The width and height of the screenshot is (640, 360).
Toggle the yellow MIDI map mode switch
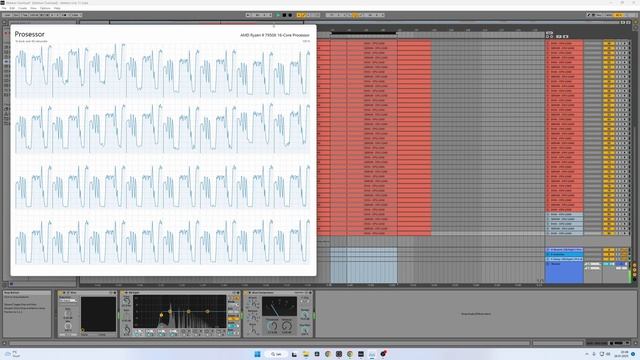pos(619,15)
